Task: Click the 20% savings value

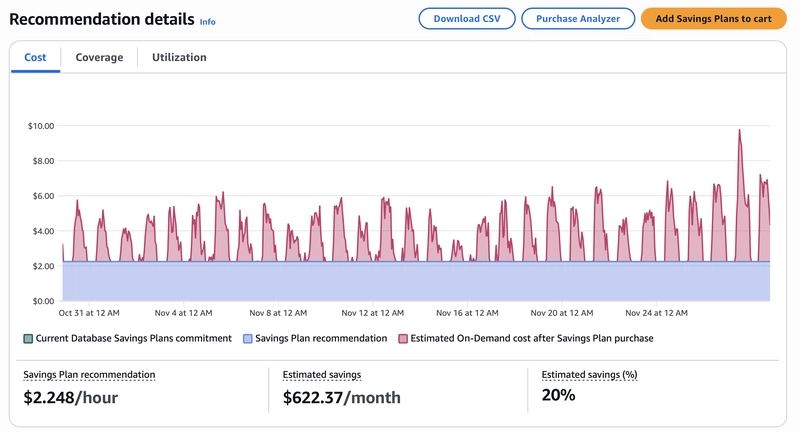Action: click(559, 395)
